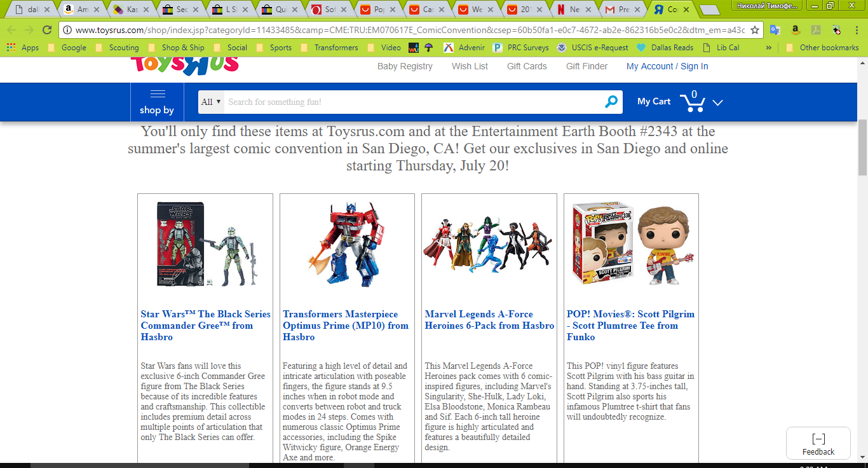Image resolution: width=868 pixels, height=468 pixels.
Task: Bookmark this page with the star icon
Action: [755, 30]
